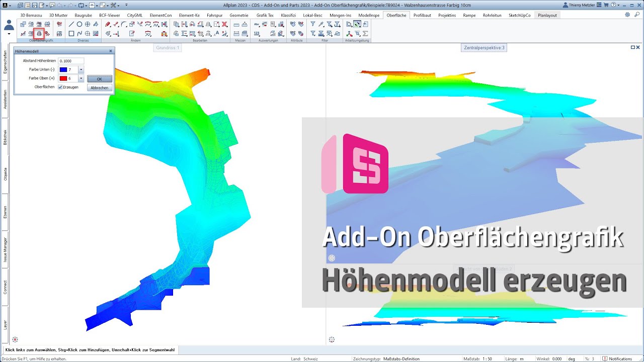Open the Farbe Unten (-) color dropdown
This screenshot has width=644, height=362.
81,69
